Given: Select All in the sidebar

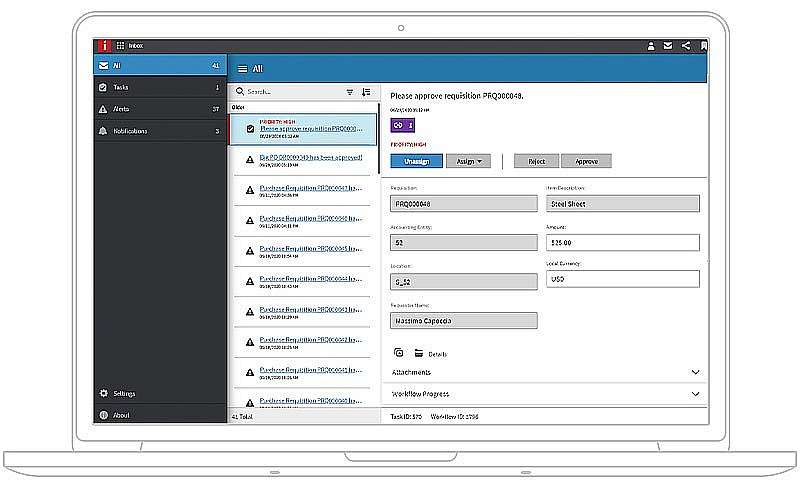Looking at the screenshot, I should 160,66.
